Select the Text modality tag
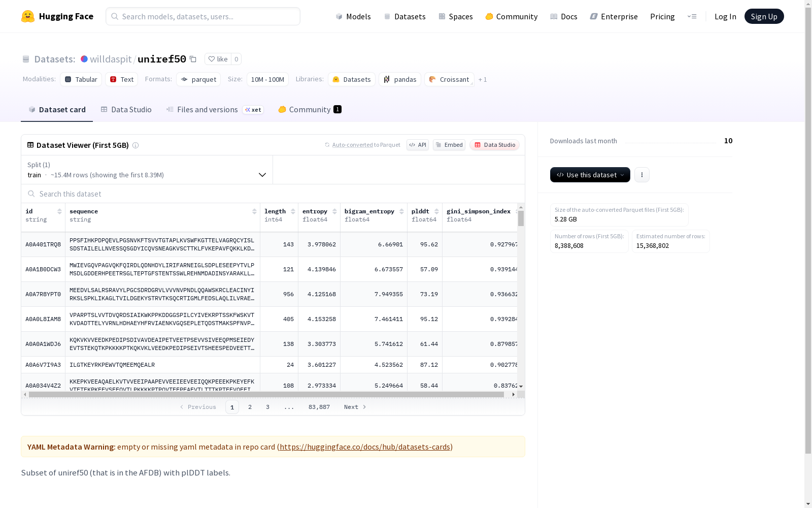Screen dimensions: 812x508 click(x=122, y=79)
